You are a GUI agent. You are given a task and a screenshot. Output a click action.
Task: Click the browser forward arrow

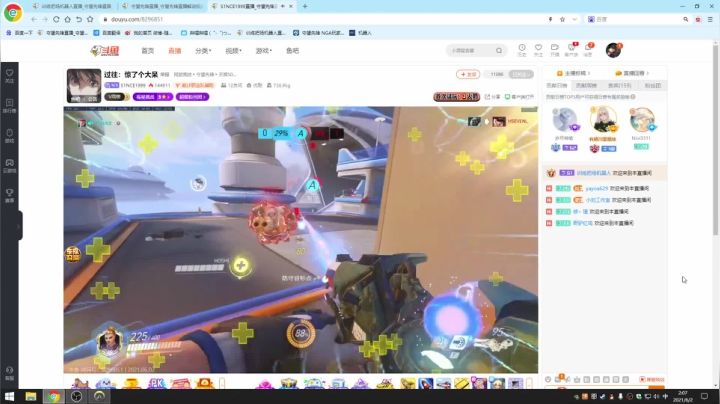point(45,19)
